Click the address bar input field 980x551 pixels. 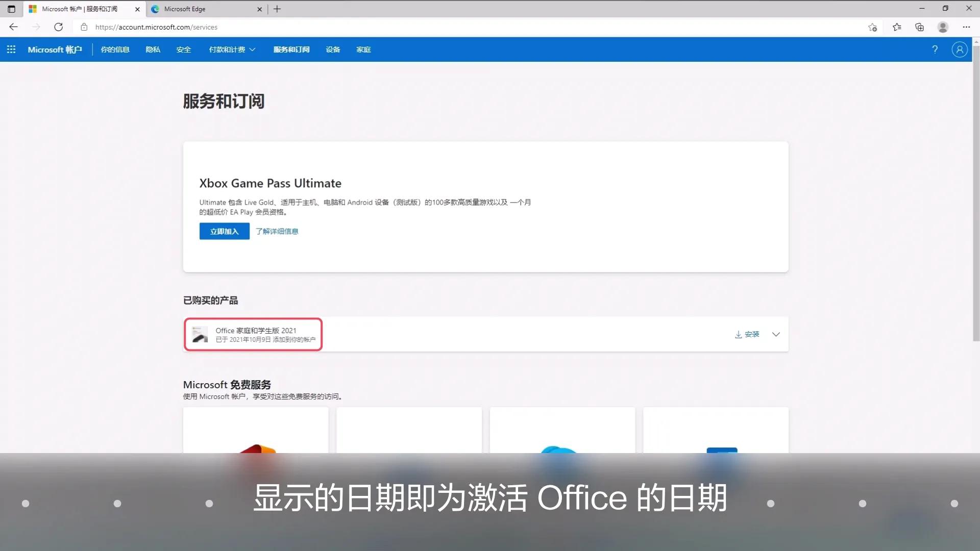click(204, 27)
